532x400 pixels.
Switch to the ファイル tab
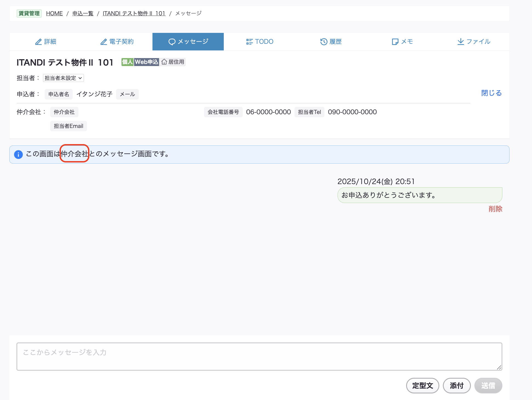(474, 42)
